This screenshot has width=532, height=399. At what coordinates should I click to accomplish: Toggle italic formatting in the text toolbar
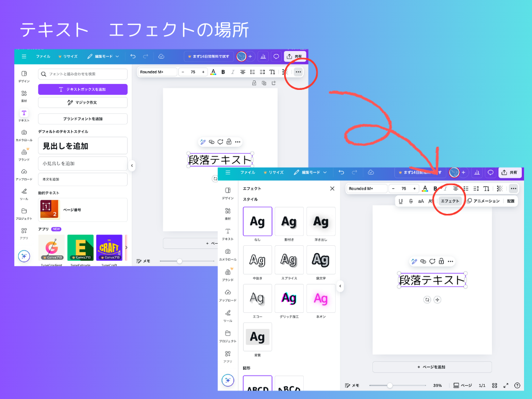coord(232,72)
